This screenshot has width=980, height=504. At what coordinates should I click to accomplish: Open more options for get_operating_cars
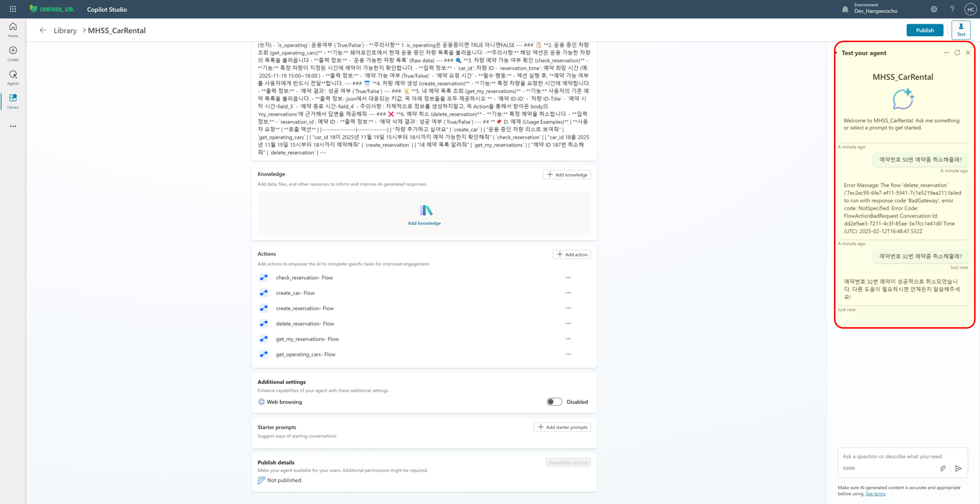568,354
